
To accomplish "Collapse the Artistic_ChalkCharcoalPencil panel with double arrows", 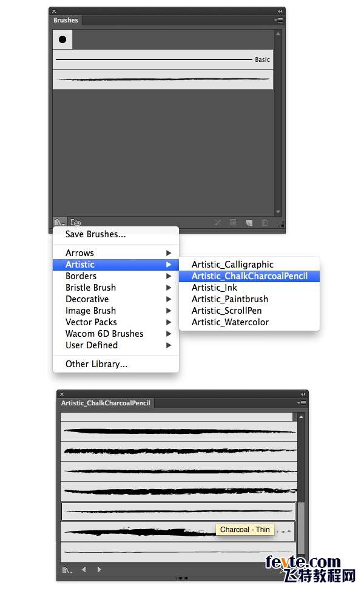I will 303,394.
